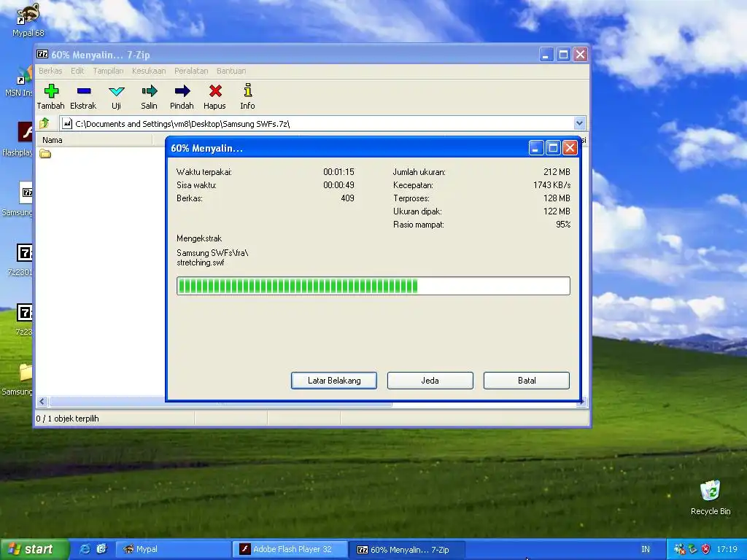The height and width of the screenshot is (560, 747).
Task: Open the Kesukaan menu
Action: [149, 71]
